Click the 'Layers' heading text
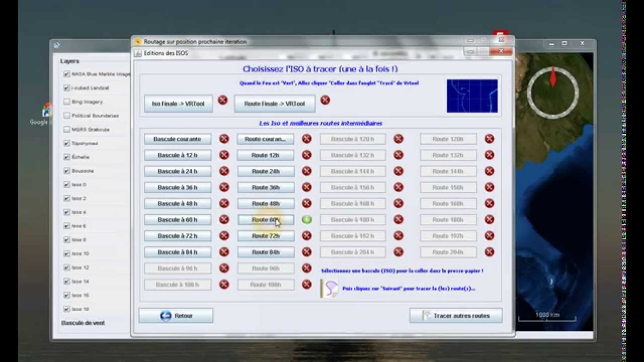The width and height of the screenshot is (644, 362). click(x=70, y=61)
